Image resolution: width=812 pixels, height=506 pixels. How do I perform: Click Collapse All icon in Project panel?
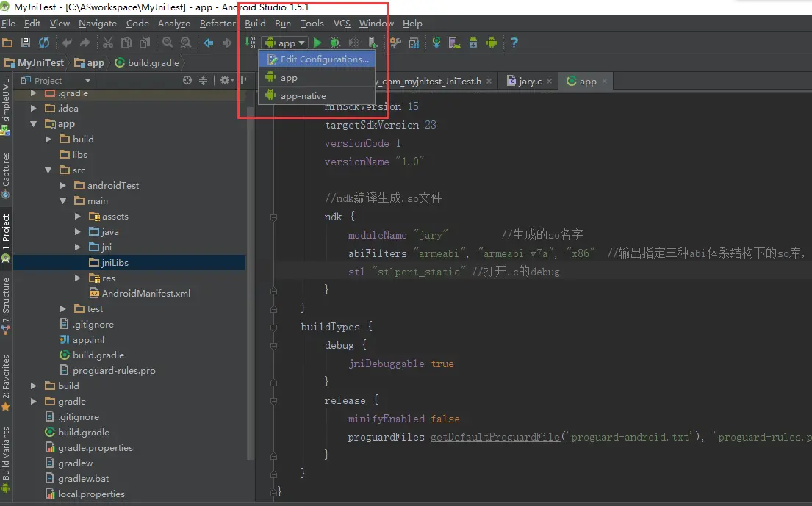click(203, 80)
